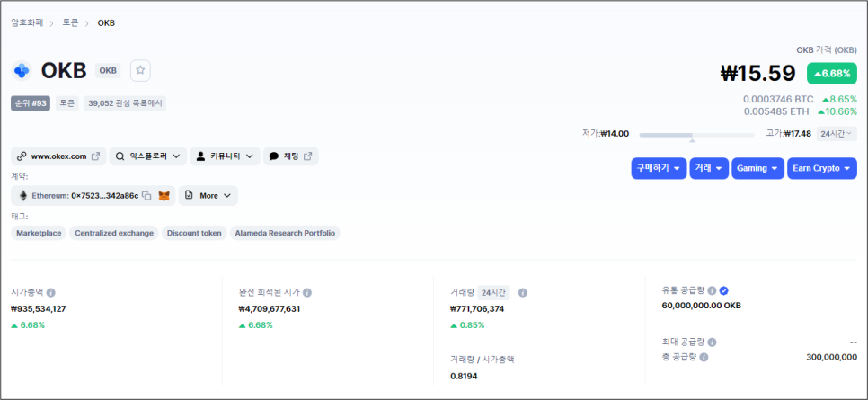868x400 pixels.
Task: Open the Gaming dropdown
Action: 757,168
